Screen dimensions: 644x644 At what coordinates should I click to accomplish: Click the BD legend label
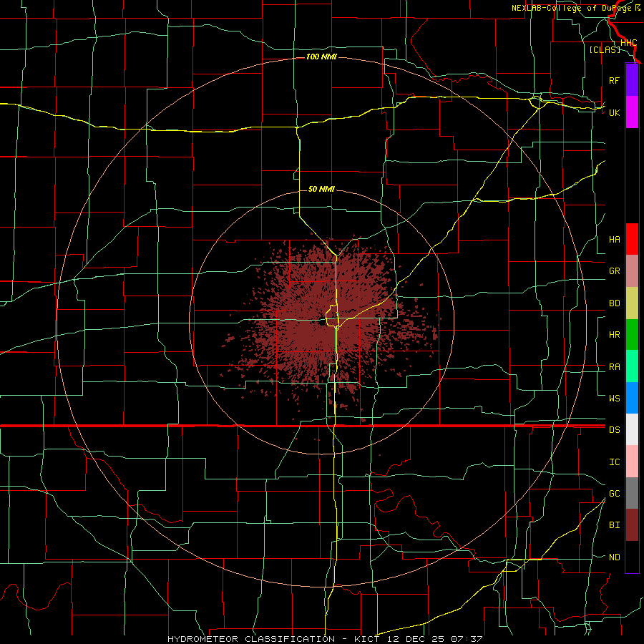tap(614, 303)
